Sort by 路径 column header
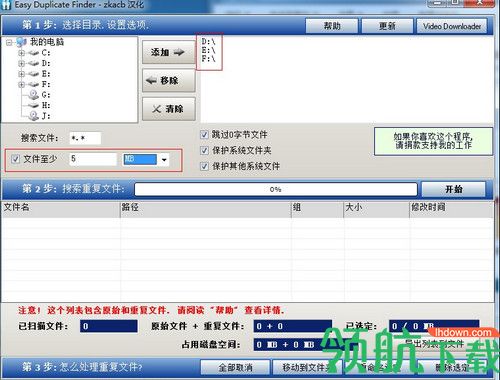 click(206, 208)
